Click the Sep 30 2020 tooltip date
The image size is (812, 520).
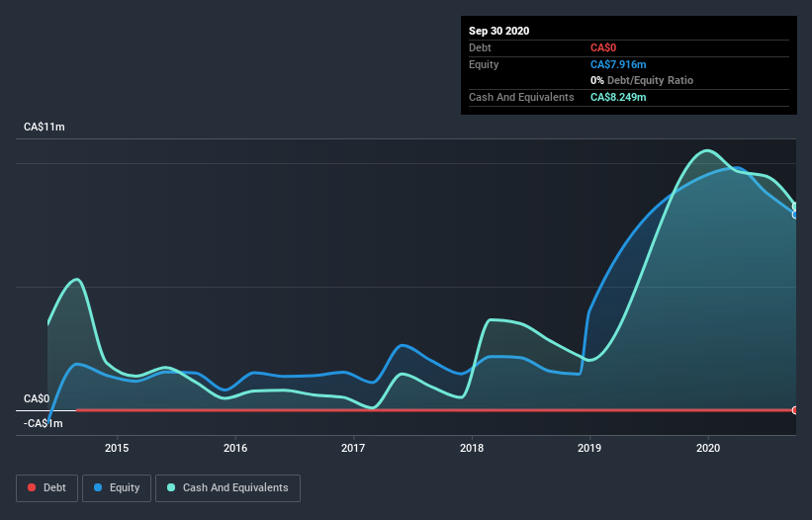tap(499, 31)
